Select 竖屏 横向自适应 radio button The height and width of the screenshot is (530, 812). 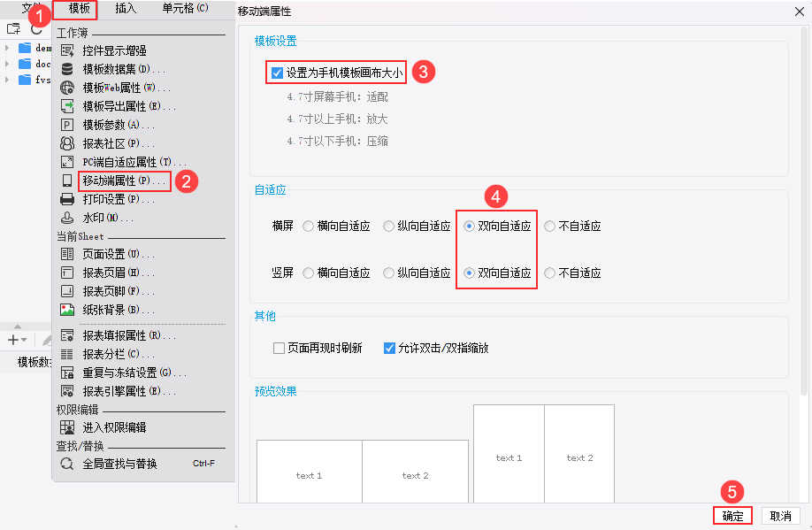(308, 273)
